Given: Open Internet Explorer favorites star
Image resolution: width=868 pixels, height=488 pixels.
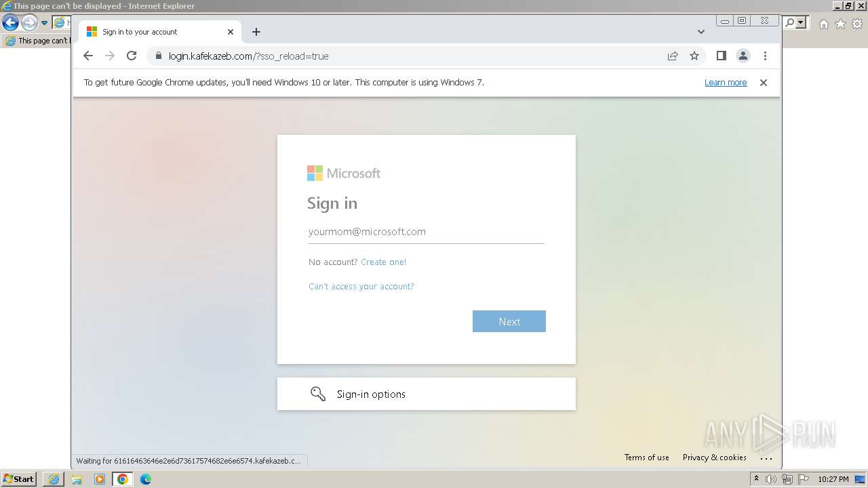Looking at the screenshot, I should click(841, 24).
